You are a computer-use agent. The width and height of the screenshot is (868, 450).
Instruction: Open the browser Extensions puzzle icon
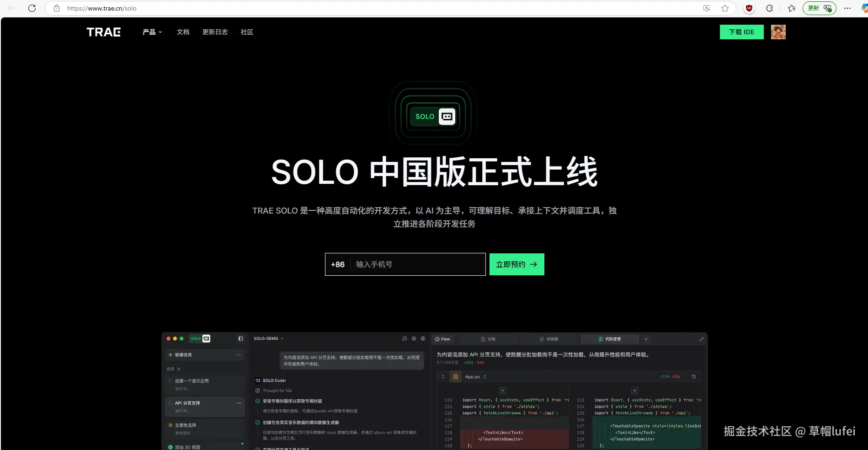point(770,8)
